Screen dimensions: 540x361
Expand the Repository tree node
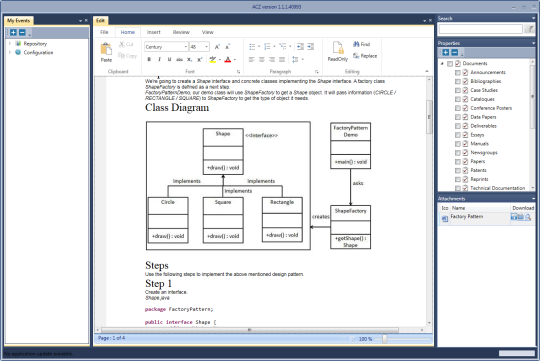pyautogui.click(x=10, y=43)
